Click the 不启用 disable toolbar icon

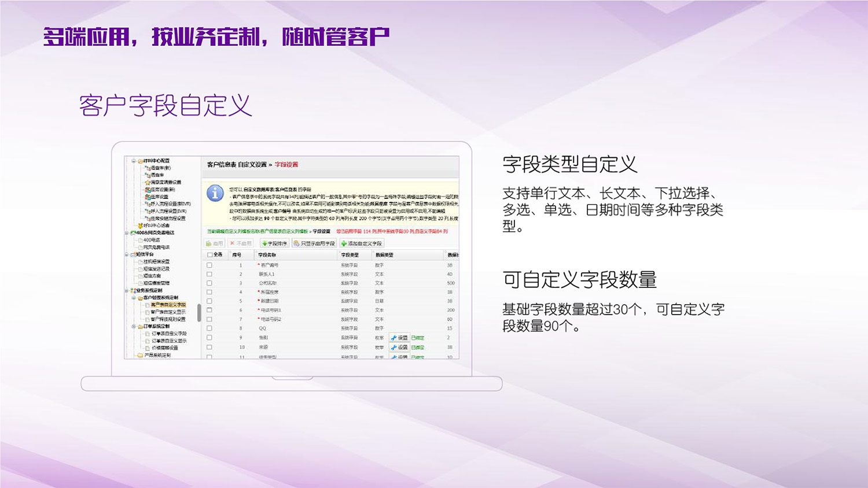[232, 243]
